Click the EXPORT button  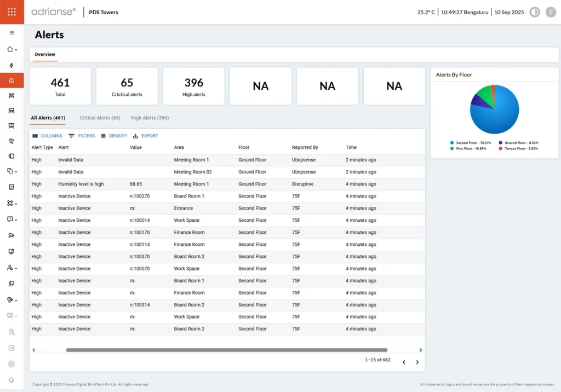tap(145, 136)
